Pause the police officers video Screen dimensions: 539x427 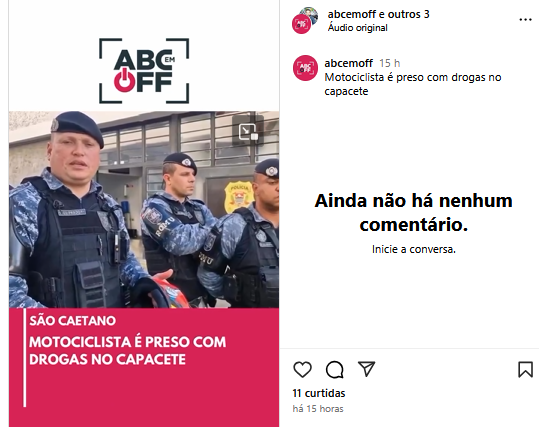144,209
